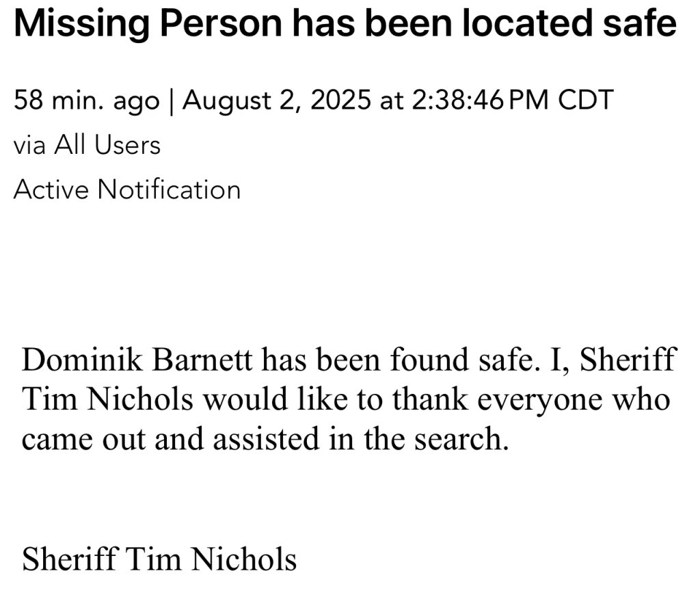This screenshot has width=700, height=599.
Task: Click the "August 2, 2025" date
Action: [x=276, y=101]
